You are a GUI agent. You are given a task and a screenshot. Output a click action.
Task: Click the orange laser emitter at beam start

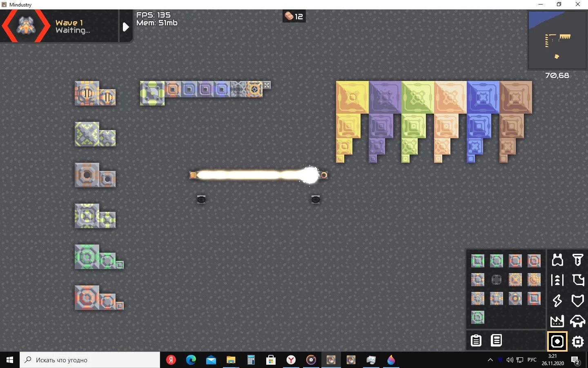click(193, 175)
